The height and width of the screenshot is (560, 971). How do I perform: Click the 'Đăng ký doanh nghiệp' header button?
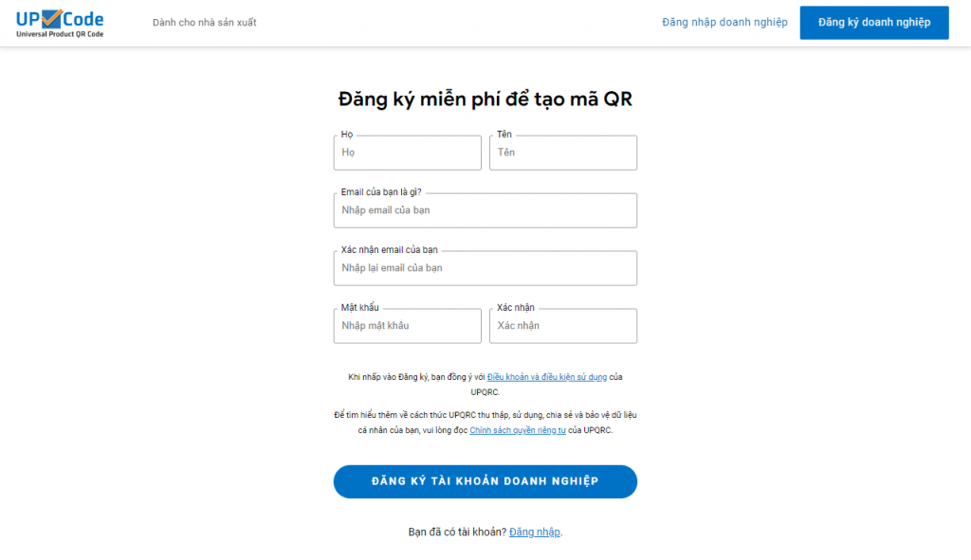pyautogui.click(x=873, y=22)
